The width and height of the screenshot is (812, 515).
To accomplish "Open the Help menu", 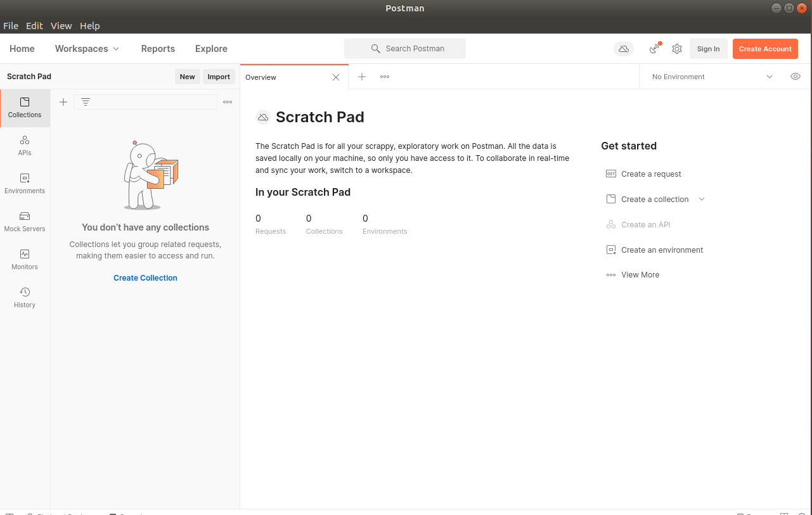I will (x=90, y=26).
